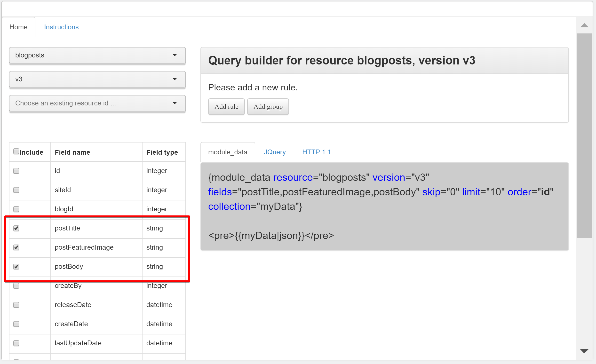Show the HTTP 1.1 tab

[316, 152]
